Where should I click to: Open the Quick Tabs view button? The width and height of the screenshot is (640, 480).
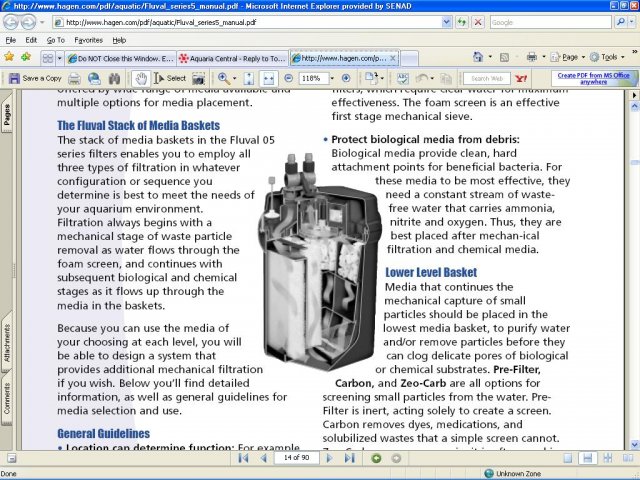tap(47, 58)
